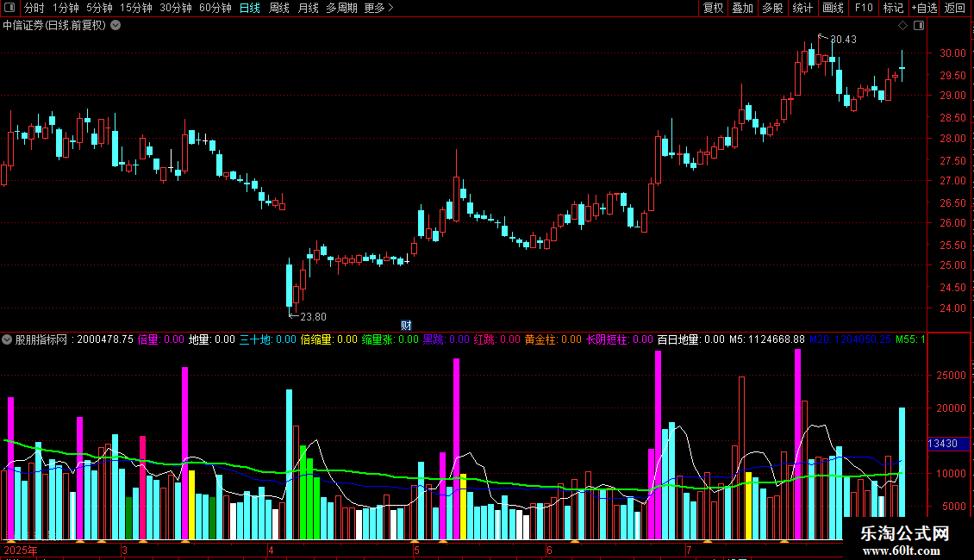The height and width of the screenshot is (560, 974).
Task: Select the 30分钟 period tab
Action: [x=175, y=8]
